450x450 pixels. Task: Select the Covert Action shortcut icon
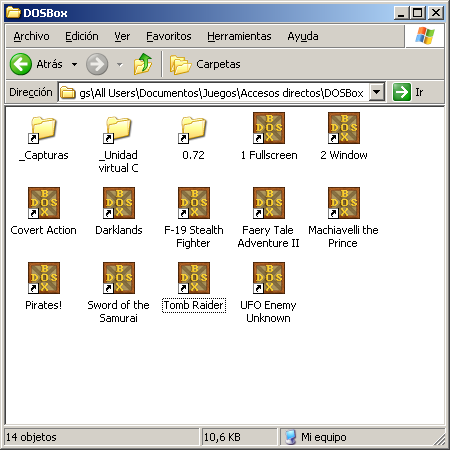[44, 203]
